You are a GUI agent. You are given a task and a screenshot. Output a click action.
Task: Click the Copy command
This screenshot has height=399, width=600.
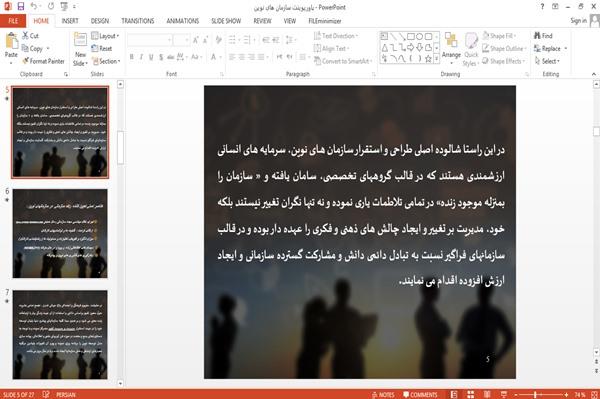coord(33,49)
